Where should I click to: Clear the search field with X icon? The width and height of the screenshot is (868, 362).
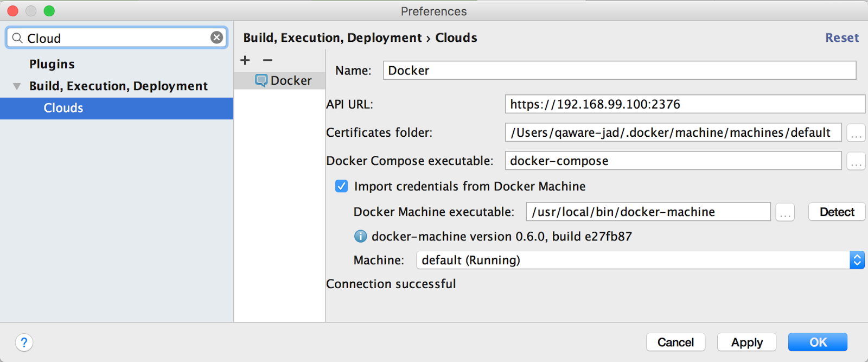(x=216, y=37)
